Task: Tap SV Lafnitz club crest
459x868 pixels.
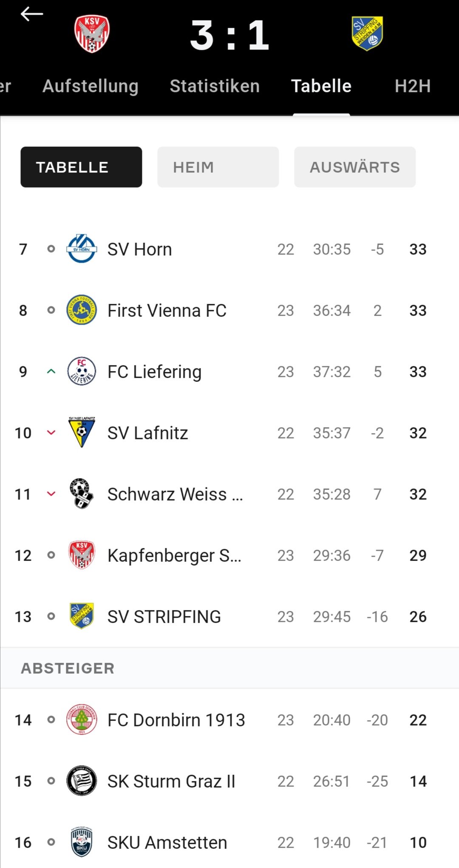Action: click(82, 432)
